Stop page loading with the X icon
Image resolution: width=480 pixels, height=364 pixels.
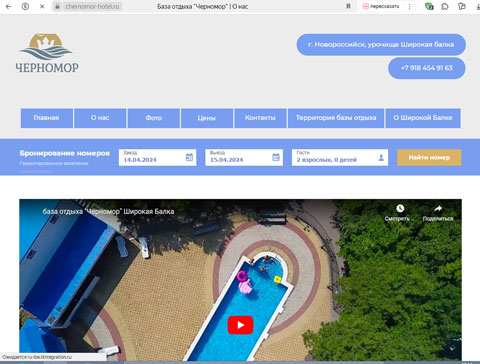point(42,6)
